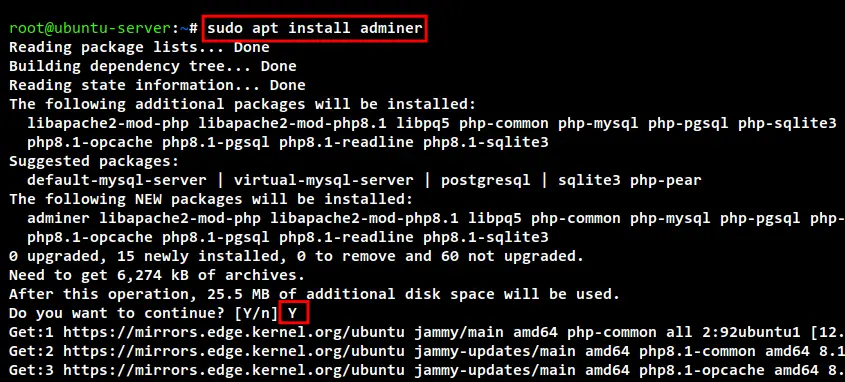Click 'libpq5' in the additional packages line
Viewport: 845px width, 382px height.
pos(422,123)
